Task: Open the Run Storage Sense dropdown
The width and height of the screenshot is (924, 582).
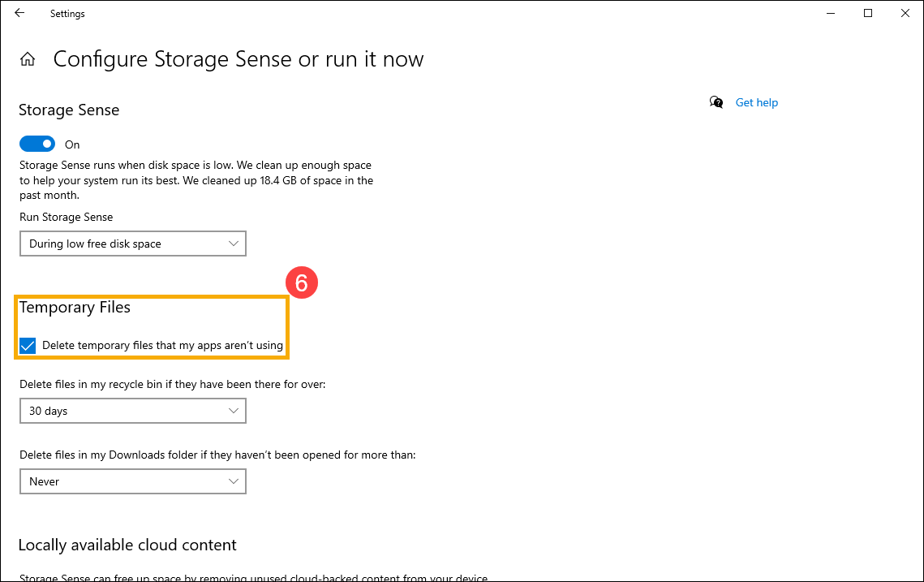Action: point(132,244)
